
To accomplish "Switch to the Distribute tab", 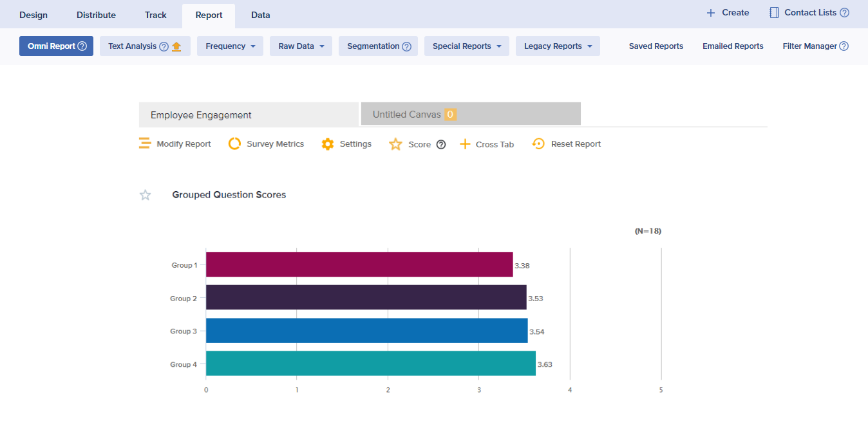I will [x=96, y=15].
